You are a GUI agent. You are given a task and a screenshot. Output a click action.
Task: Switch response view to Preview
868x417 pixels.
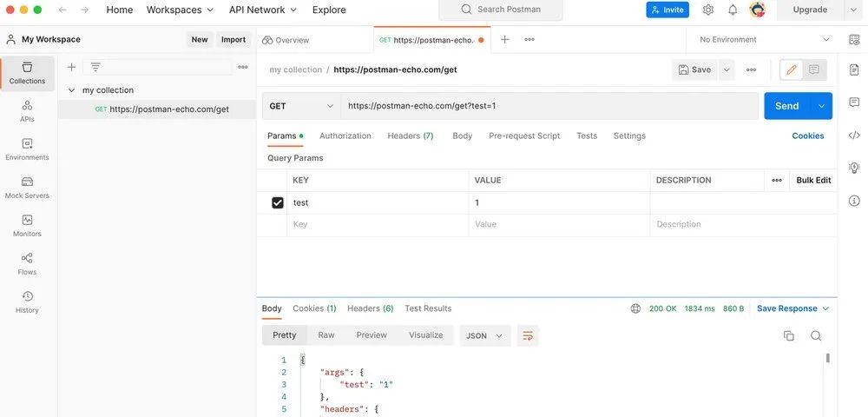[x=372, y=335]
